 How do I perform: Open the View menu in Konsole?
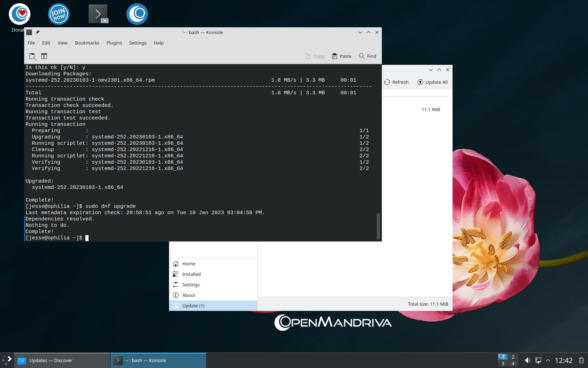(x=63, y=43)
